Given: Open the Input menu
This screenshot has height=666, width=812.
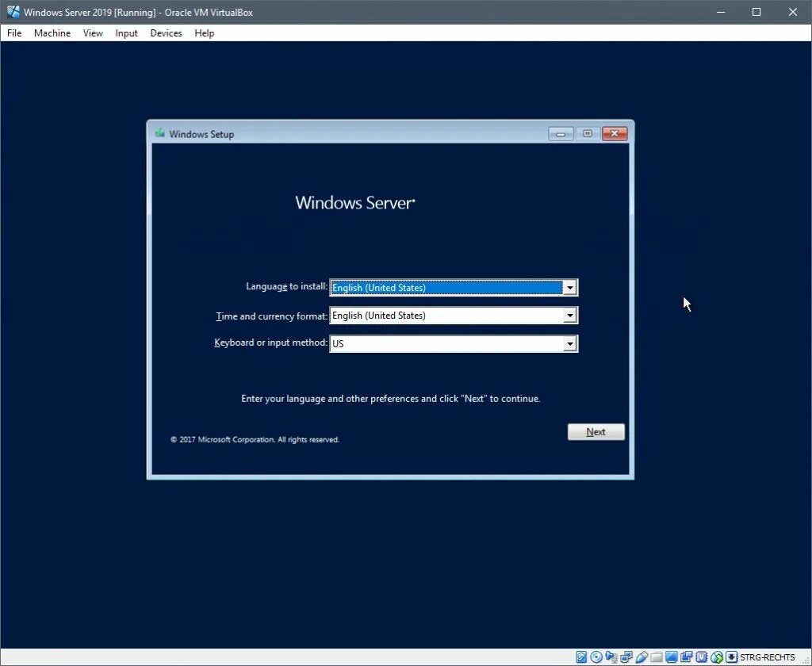Looking at the screenshot, I should click(x=126, y=33).
